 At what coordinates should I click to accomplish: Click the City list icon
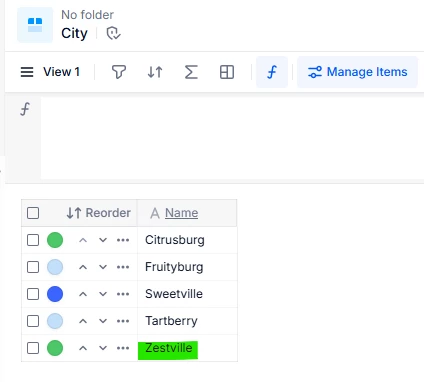click(x=35, y=25)
